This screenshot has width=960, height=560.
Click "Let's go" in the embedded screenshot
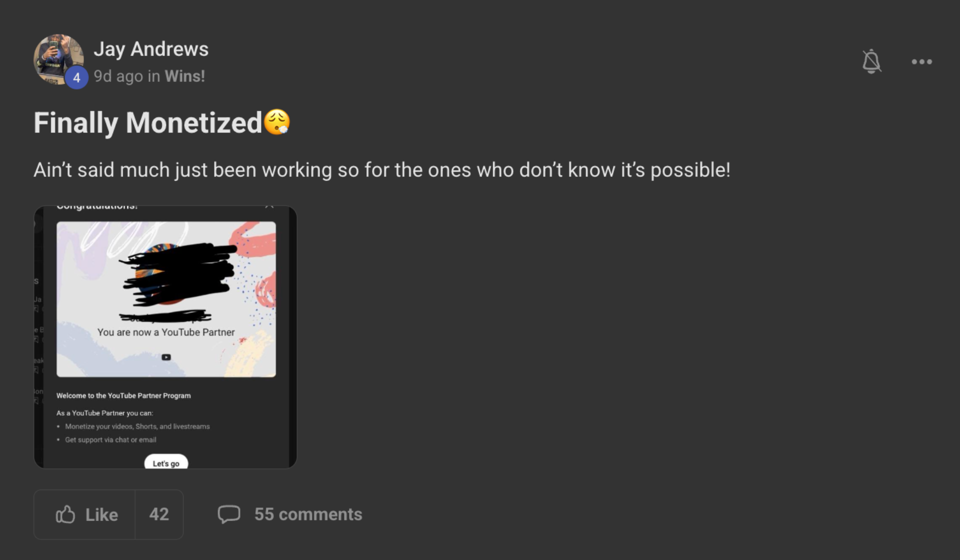pos(166,463)
